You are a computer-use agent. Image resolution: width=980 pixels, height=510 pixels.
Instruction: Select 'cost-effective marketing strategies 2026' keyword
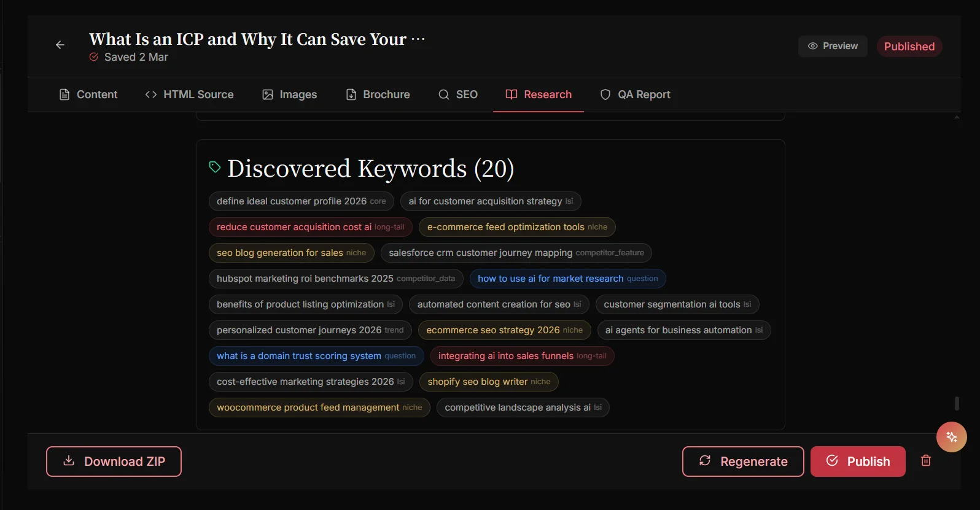(x=311, y=382)
